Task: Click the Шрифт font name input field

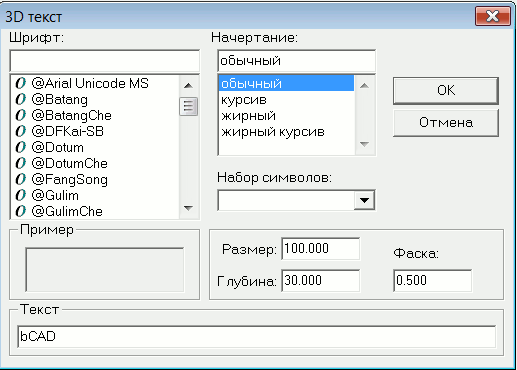Action: pyautogui.click(x=105, y=61)
